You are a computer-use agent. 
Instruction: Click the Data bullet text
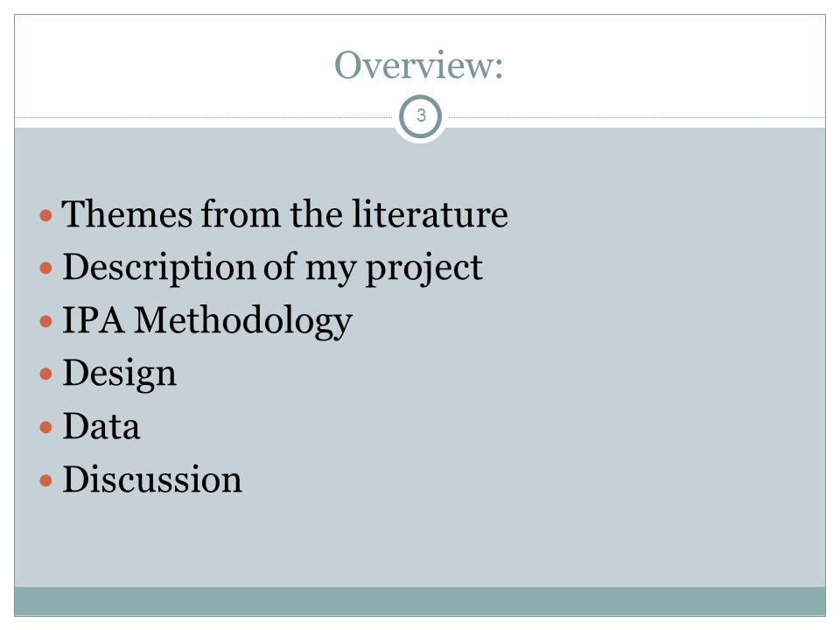[101, 426]
